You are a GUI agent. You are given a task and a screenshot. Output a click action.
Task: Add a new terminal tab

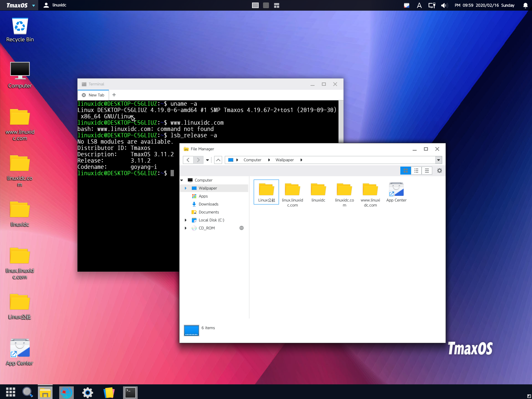click(114, 95)
